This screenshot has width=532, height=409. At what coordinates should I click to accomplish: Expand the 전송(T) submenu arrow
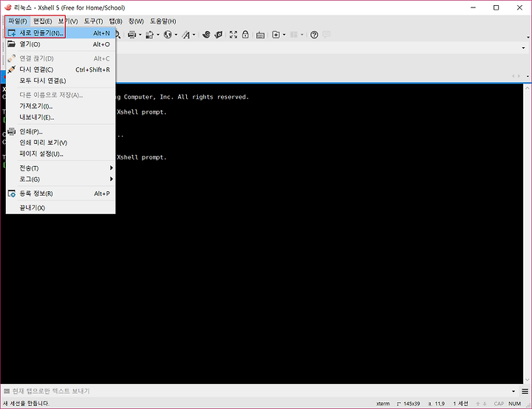coord(112,168)
